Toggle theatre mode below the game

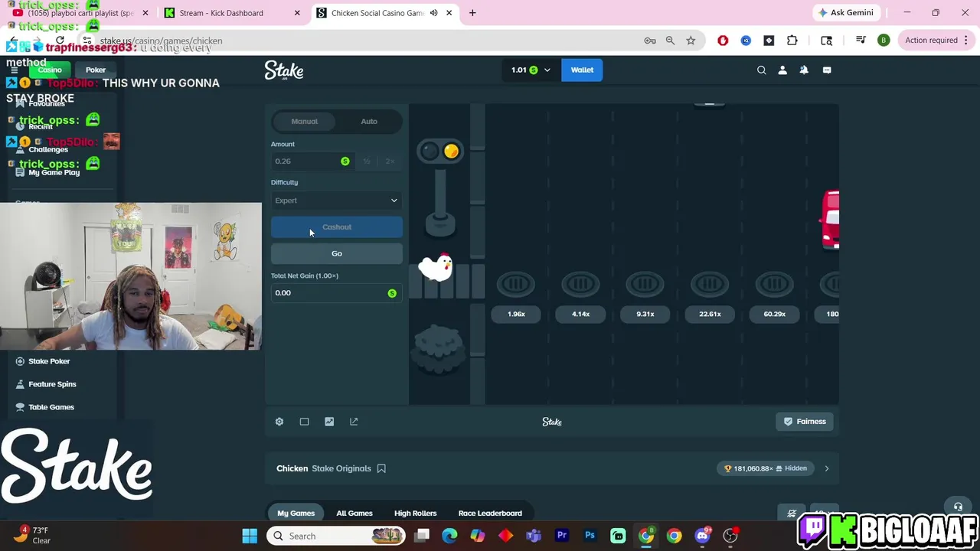coord(304,422)
